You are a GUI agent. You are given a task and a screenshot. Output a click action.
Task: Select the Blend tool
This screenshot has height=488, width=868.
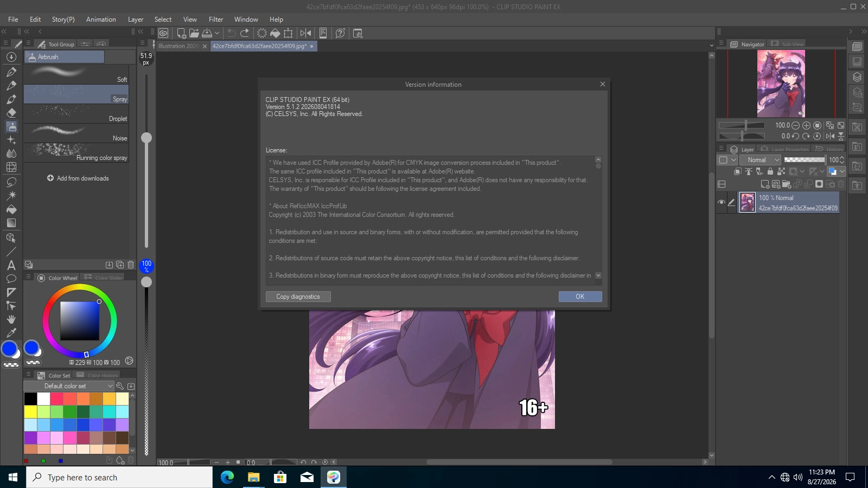tap(11, 153)
